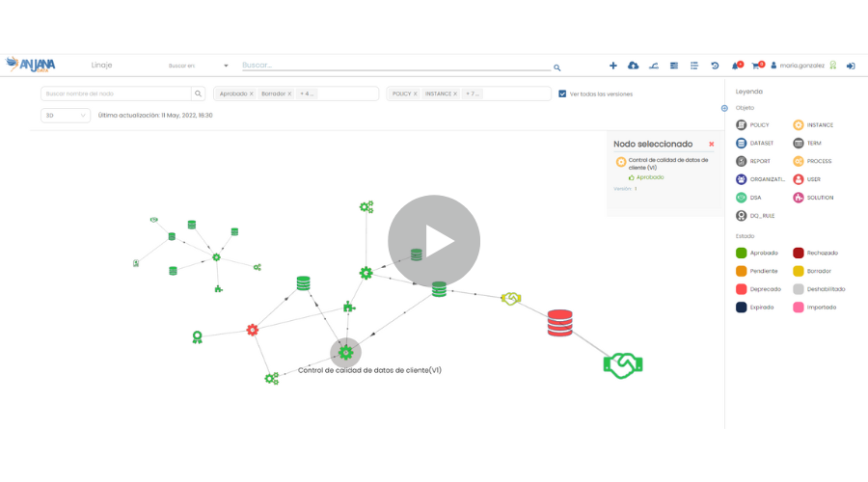This screenshot has width=868, height=482.
Task: Open the Linaje menu item
Action: pyautogui.click(x=101, y=66)
